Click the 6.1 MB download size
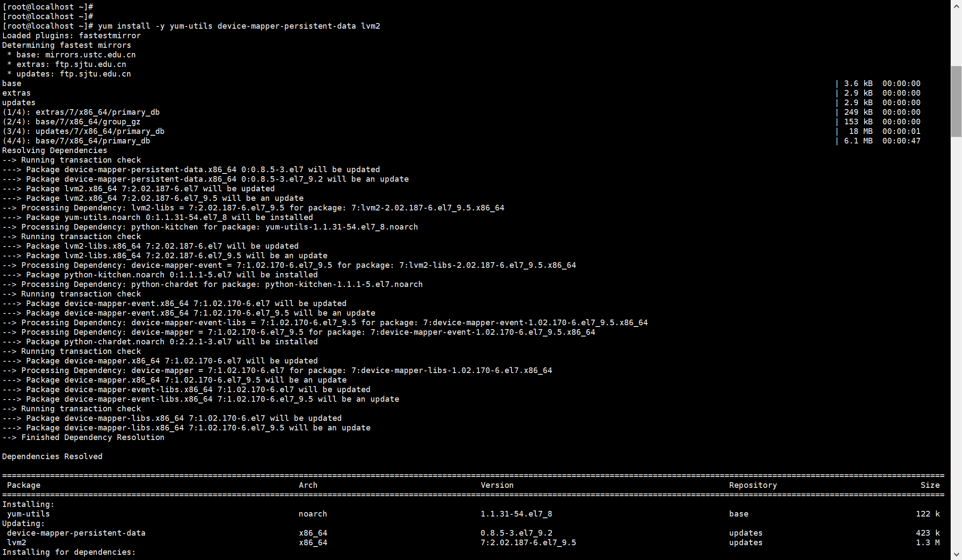962x560 pixels. pos(858,141)
